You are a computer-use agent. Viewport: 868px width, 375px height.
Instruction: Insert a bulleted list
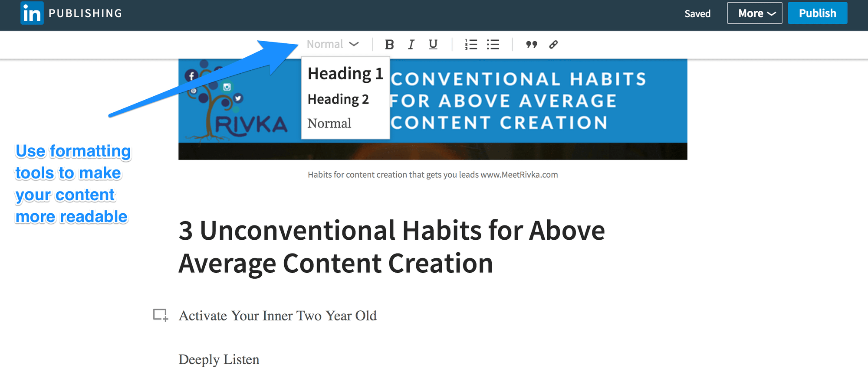click(493, 45)
